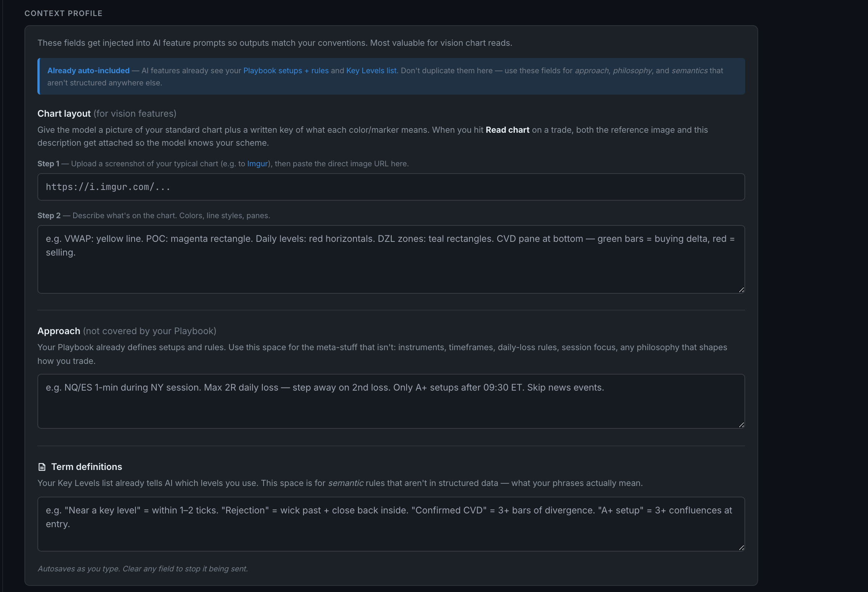Select the Approach section heading
The height and width of the screenshot is (592, 868).
point(59,331)
